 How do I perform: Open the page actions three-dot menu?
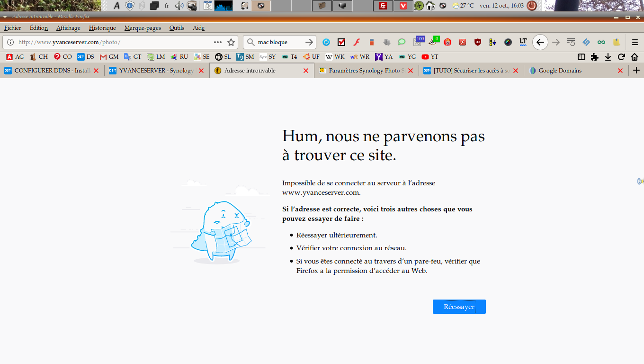(x=218, y=42)
